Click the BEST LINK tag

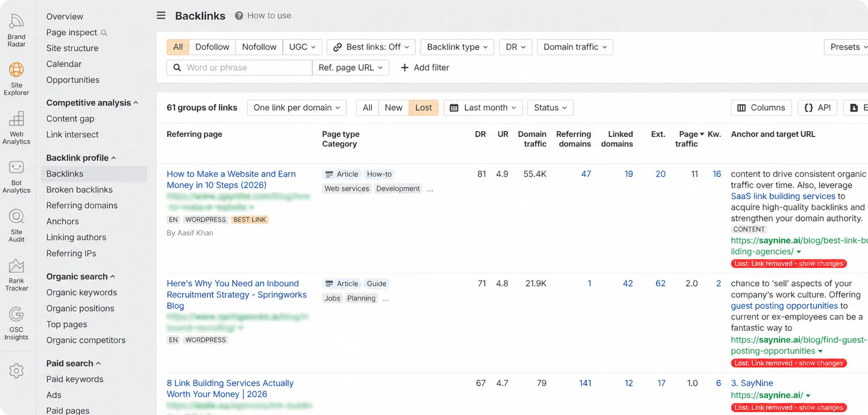point(250,220)
